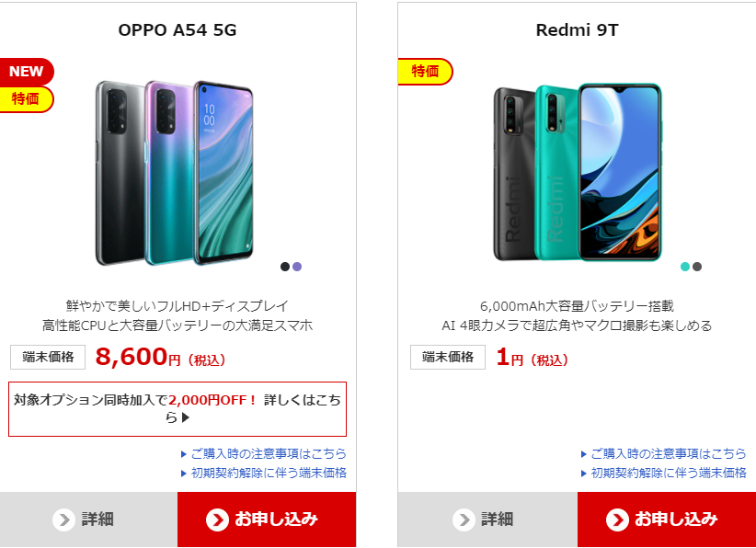
Task: Click the OPPO A54 5G product title
Action: pyautogui.click(x=178, y=29)
